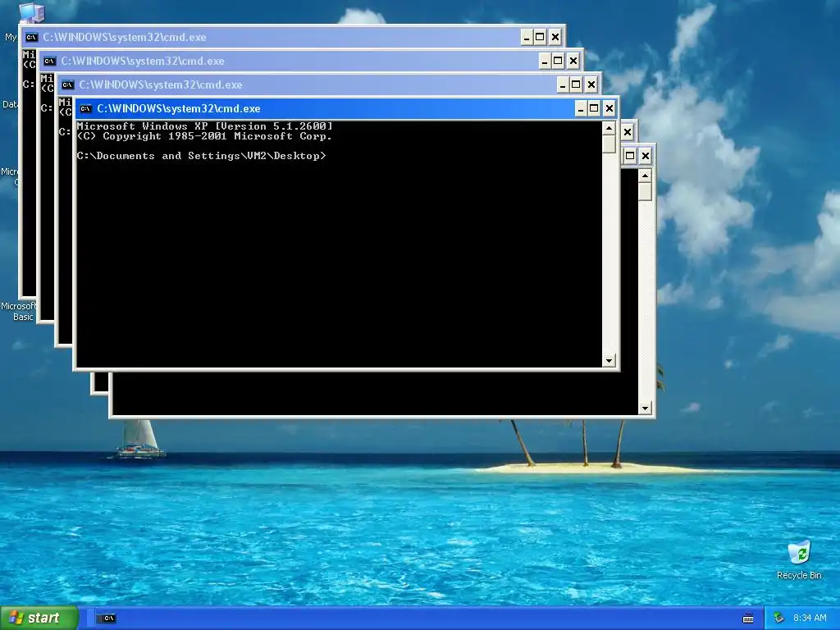Close the cmd window directly behind the active one
Viewport: 840px width, 630px height.
pos(591,85)
